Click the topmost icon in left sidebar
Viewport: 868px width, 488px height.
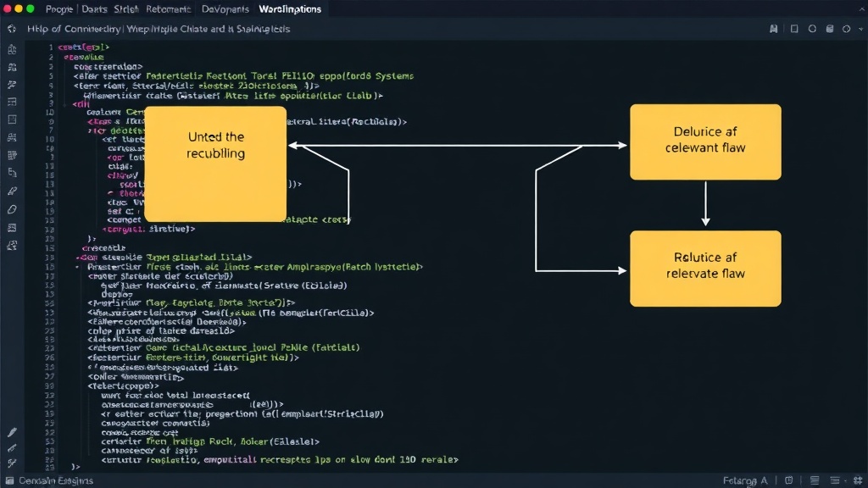[12, 49]
